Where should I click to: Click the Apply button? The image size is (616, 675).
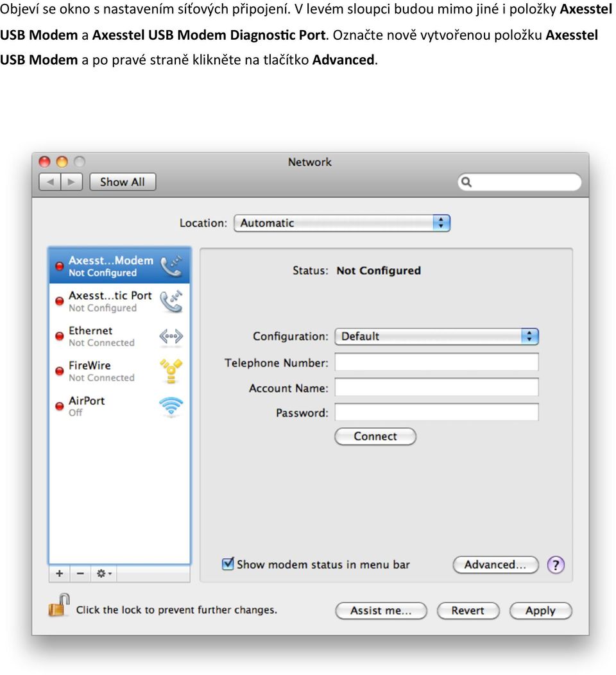541,610
